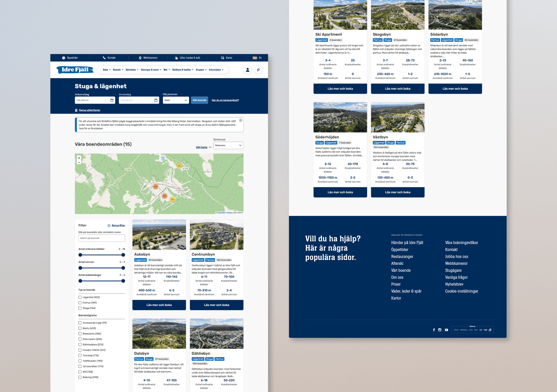Screen dimensions: 557x392
Task: Click Har du en kampanjkod? link
Action: coord(225,100)
